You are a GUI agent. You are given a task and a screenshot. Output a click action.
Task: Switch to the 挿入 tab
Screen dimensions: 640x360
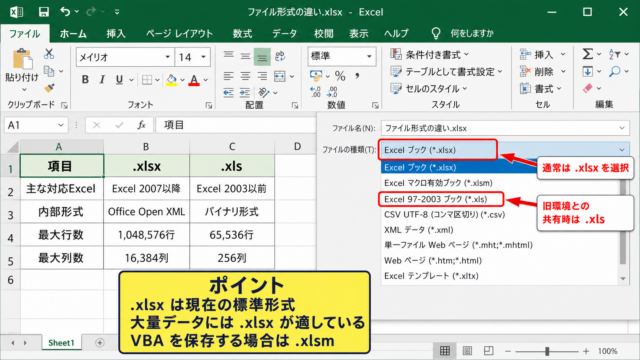(116, 33)
